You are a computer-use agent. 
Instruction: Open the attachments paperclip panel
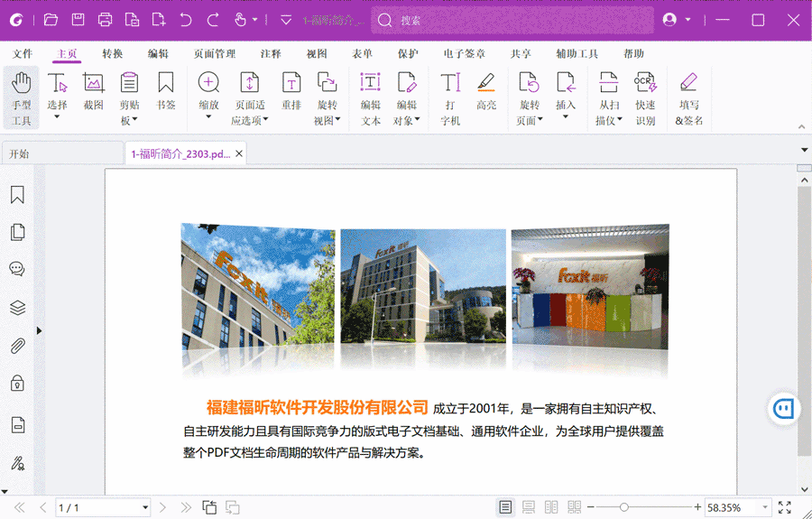[17, 346]
